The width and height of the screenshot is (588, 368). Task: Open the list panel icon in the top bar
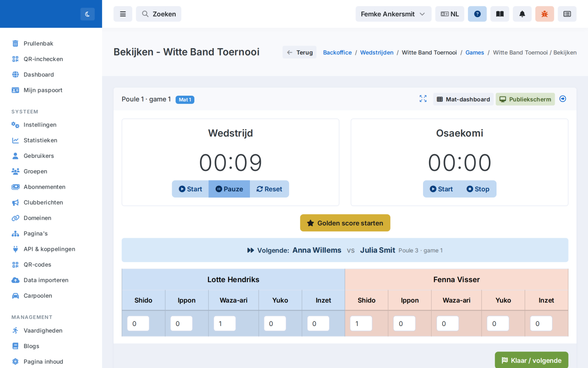click(x=567, y=14)
